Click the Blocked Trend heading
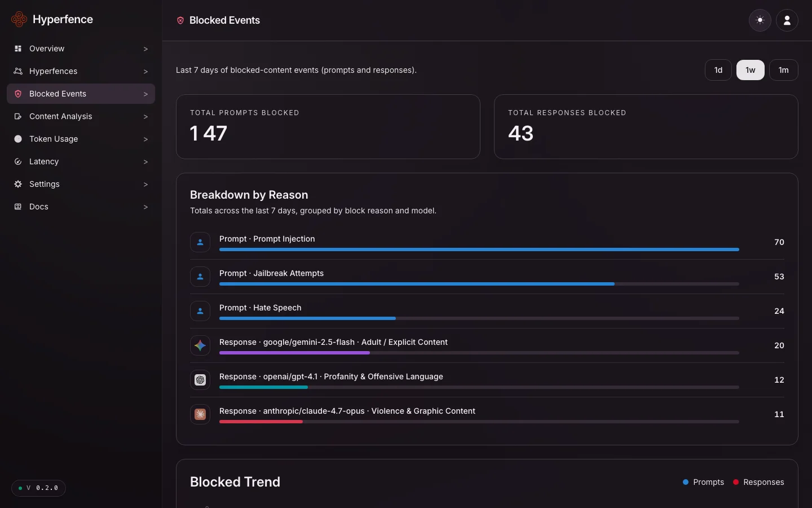Image resolution: width=812 pixels, height=508 pixels. tap(235, 482)
